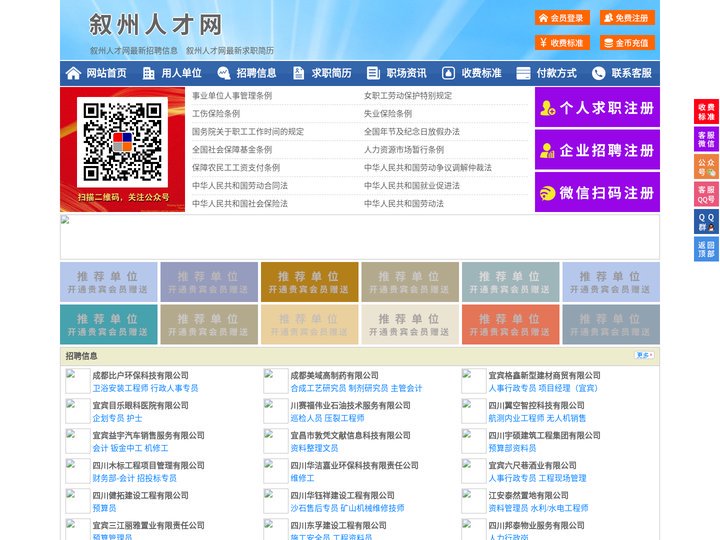Open 中华人民共和国劳动合同法 link
Image resolution: width=720 pixels, height=540 pixels.
(x=240, y=186)
